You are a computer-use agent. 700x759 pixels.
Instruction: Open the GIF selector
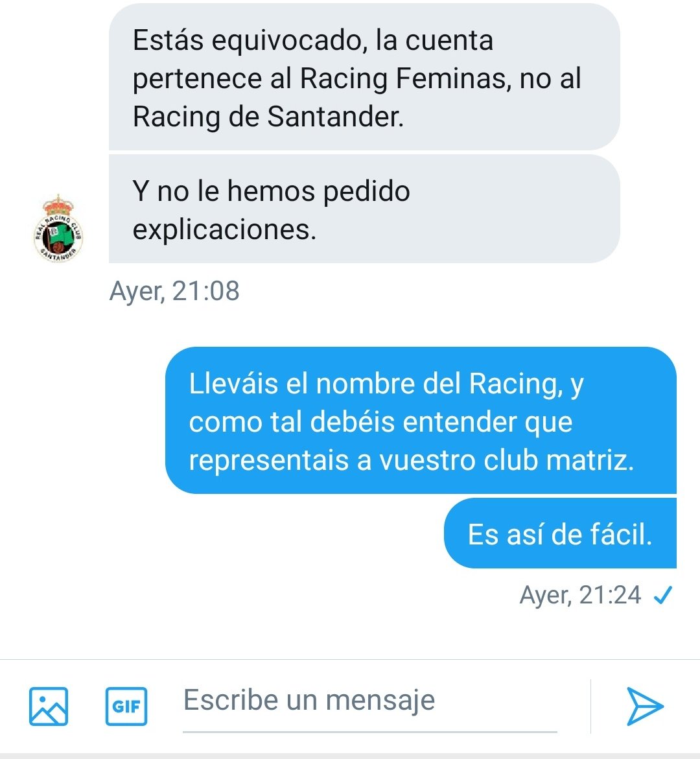pyautogui.click(x=126, y=706)
